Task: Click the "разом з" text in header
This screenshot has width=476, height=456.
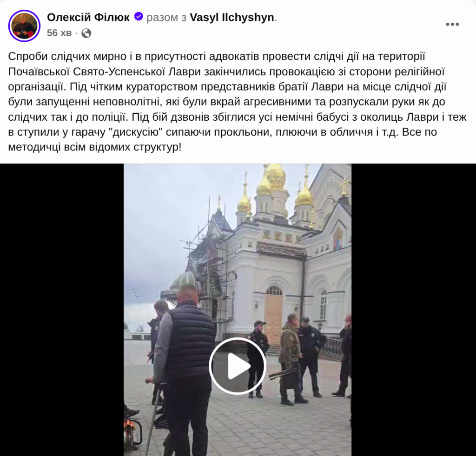Action: (x=166, y=18)
